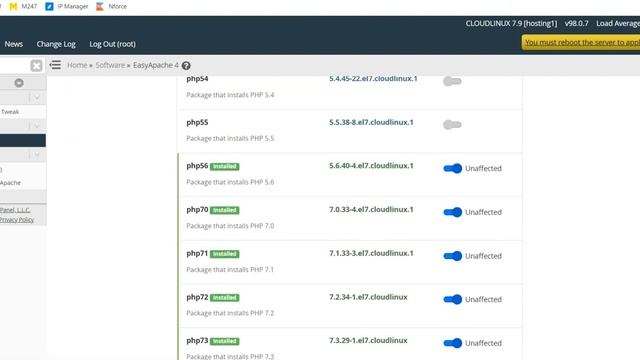
Task: Enable the php54 package toggle
Action: pyautogui.click(x=452, y=81)
